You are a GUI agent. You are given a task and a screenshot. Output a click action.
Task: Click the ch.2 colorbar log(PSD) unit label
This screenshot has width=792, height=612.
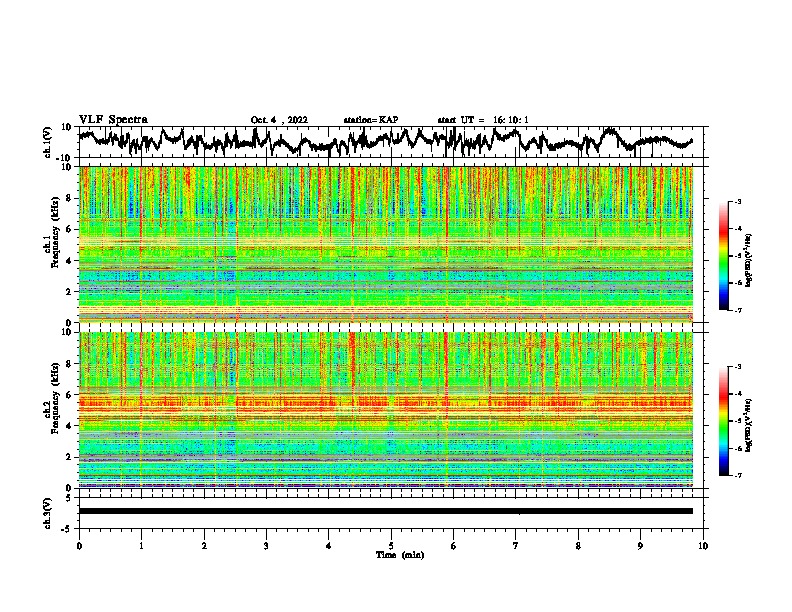[749, 425]
